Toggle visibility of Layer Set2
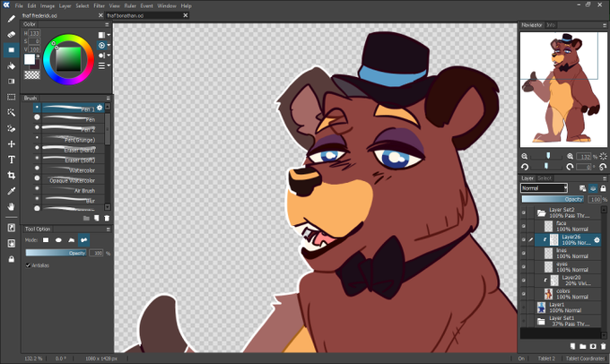This screenshot has width=610, height=364. (524, 212)
